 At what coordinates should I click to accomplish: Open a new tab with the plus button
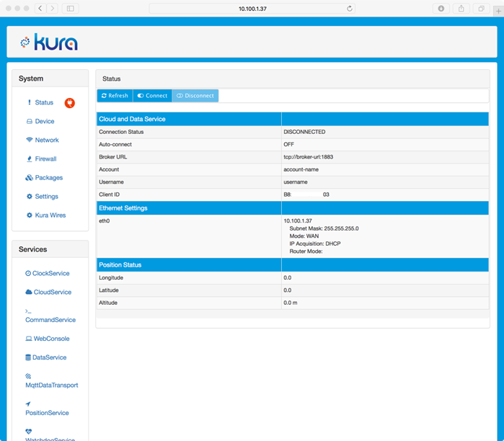pyautogui.click(x=498, y=11)
